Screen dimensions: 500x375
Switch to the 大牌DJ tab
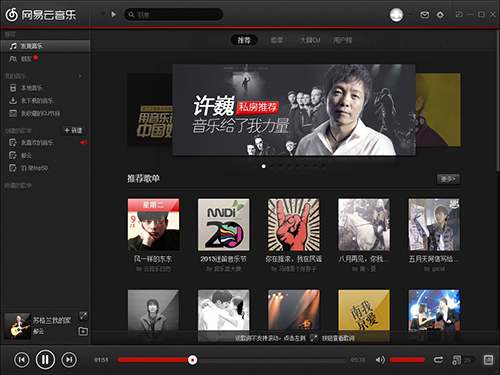click(309, 40)
